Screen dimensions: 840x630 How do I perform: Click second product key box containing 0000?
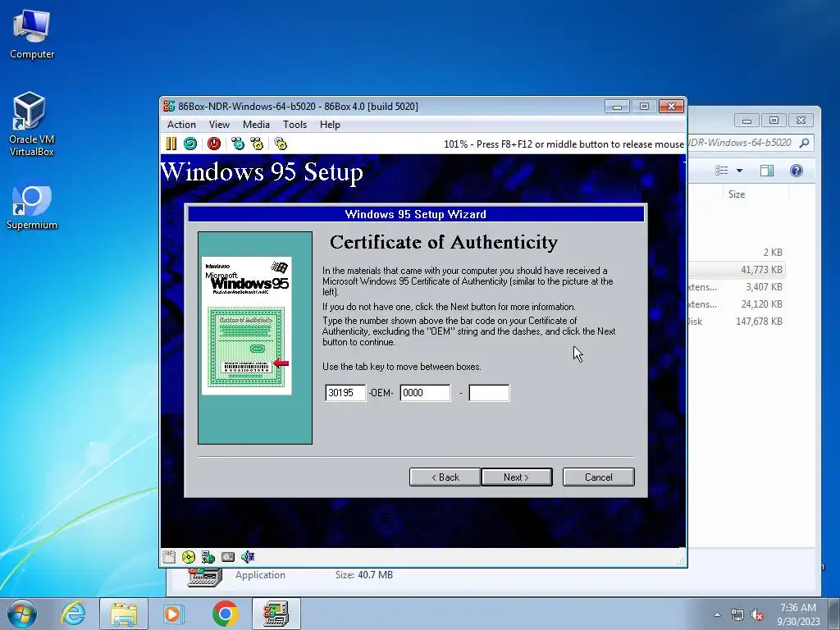coord(425,393)
